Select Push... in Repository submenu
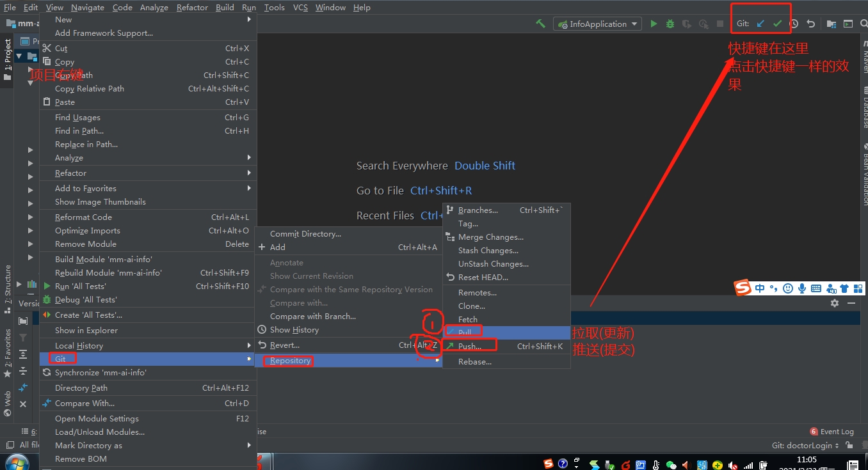 506,346
